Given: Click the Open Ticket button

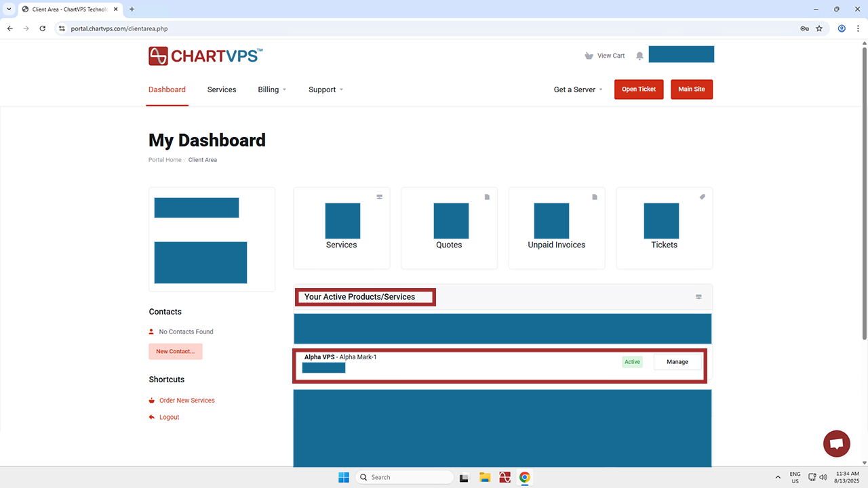Looking at the screenshot, I should tap(639, 89).
